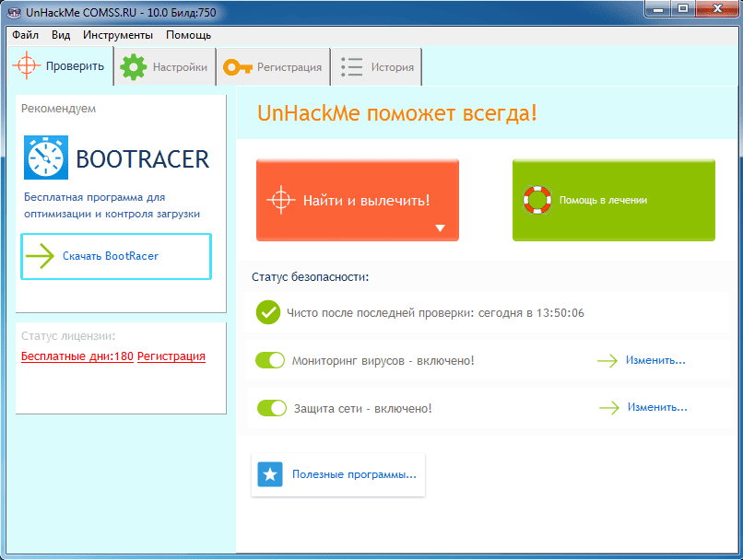Switch to the История tab

377,66
